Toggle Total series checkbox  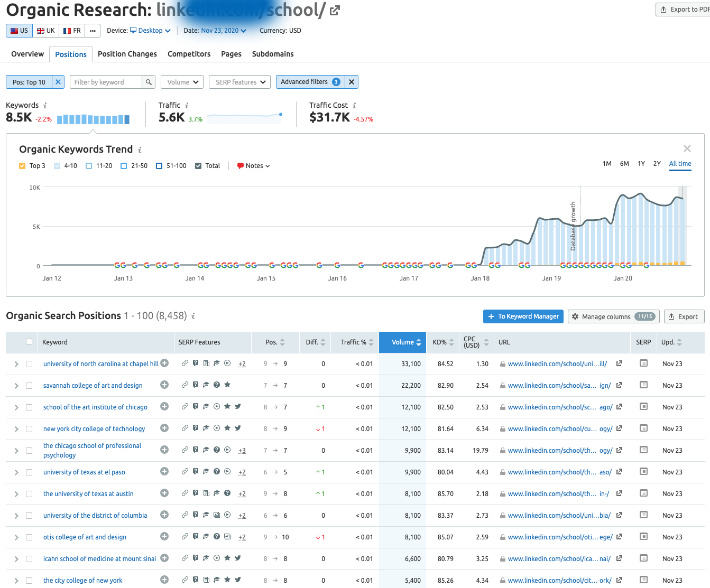click(x=198, y=166)
